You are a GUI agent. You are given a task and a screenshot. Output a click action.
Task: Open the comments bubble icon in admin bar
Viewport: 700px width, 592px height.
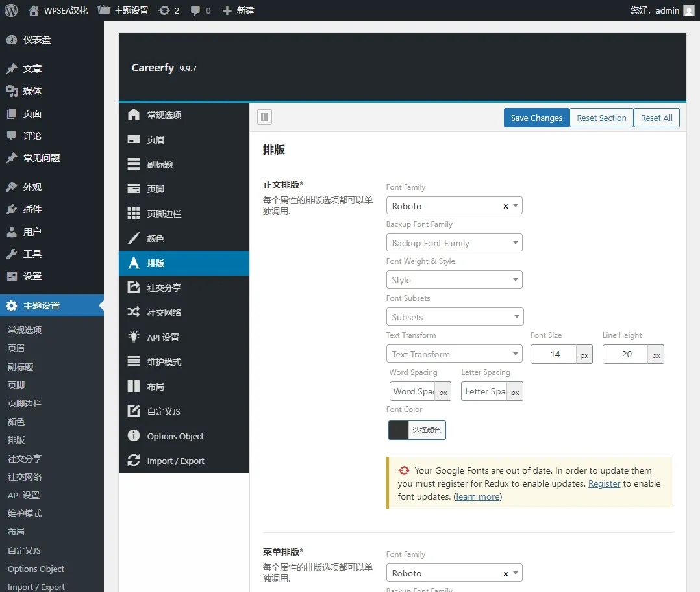coord(195,10)
